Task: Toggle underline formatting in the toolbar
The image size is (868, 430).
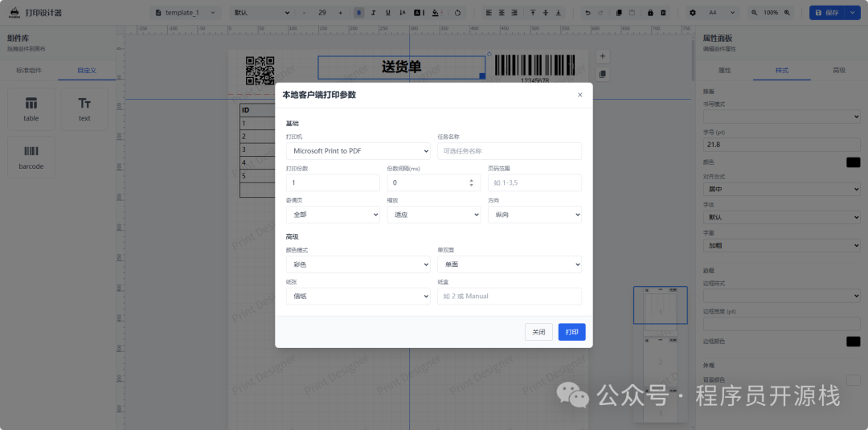Action: click(388, 12)
